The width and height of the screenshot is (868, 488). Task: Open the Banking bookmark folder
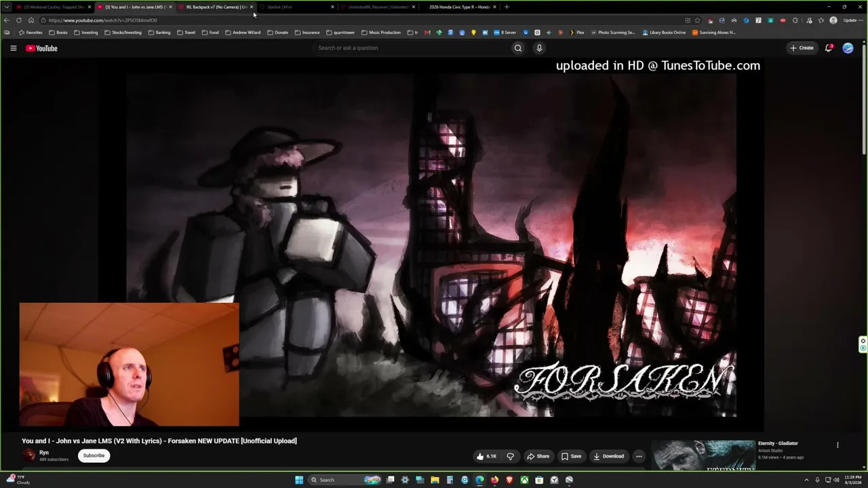[x=159, y=33]
